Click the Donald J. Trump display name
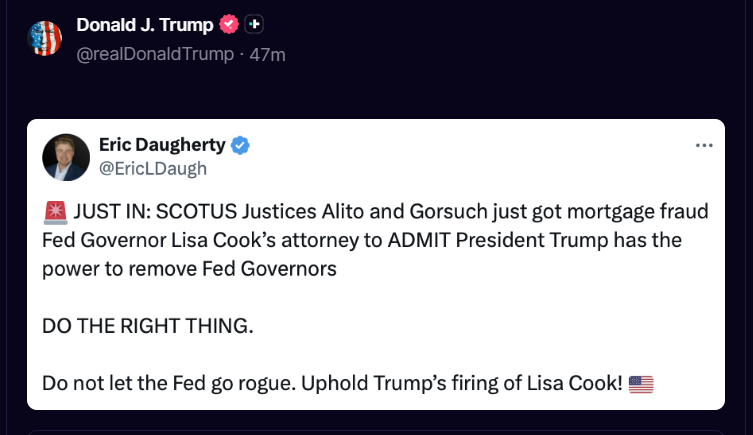This screenshot has height=435, width=753. pos(146,23)
